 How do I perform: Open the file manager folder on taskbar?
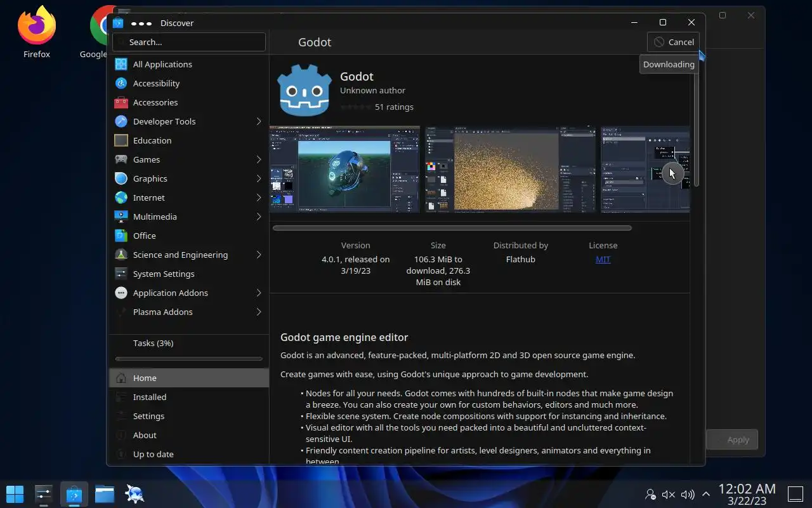coord(105,493)
